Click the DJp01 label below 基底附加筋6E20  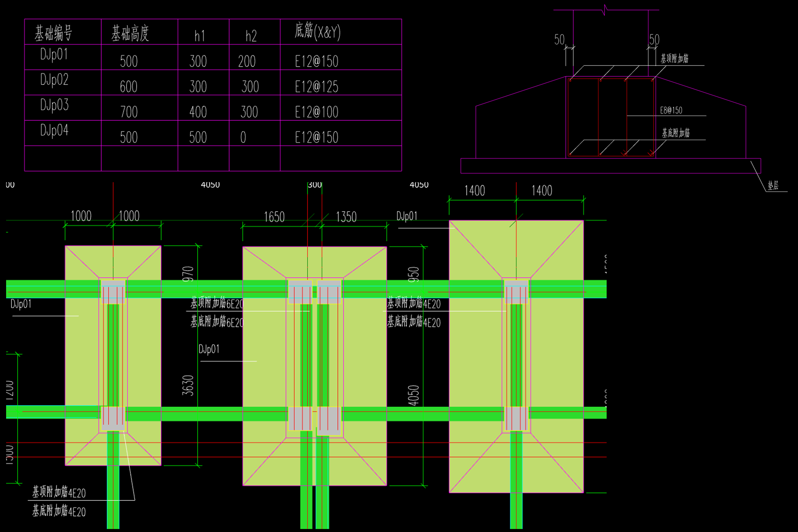pos(209,350)
